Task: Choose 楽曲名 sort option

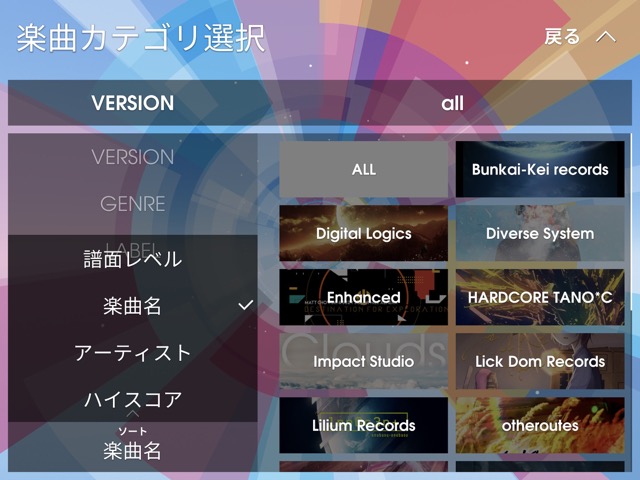Action: coord(133,305)
